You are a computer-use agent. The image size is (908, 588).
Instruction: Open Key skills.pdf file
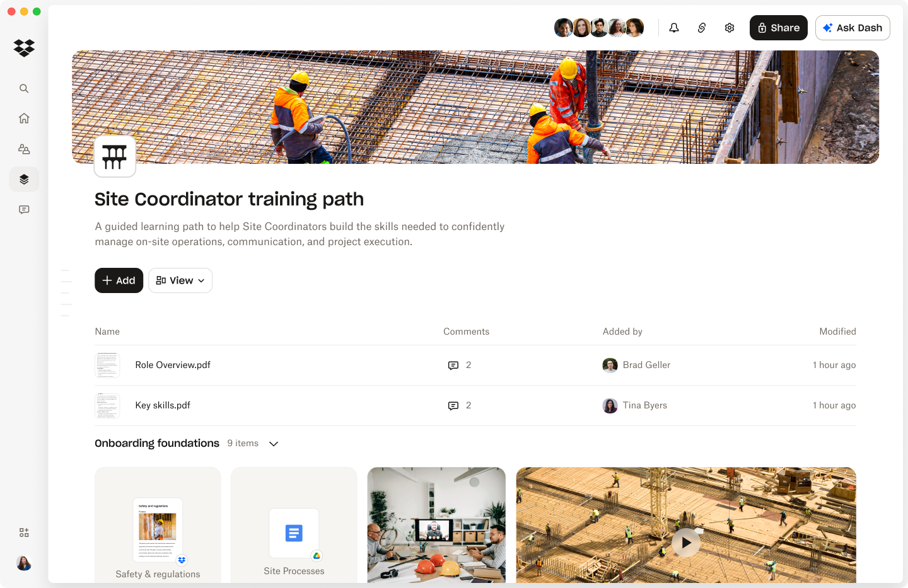[x=163, y=405]
